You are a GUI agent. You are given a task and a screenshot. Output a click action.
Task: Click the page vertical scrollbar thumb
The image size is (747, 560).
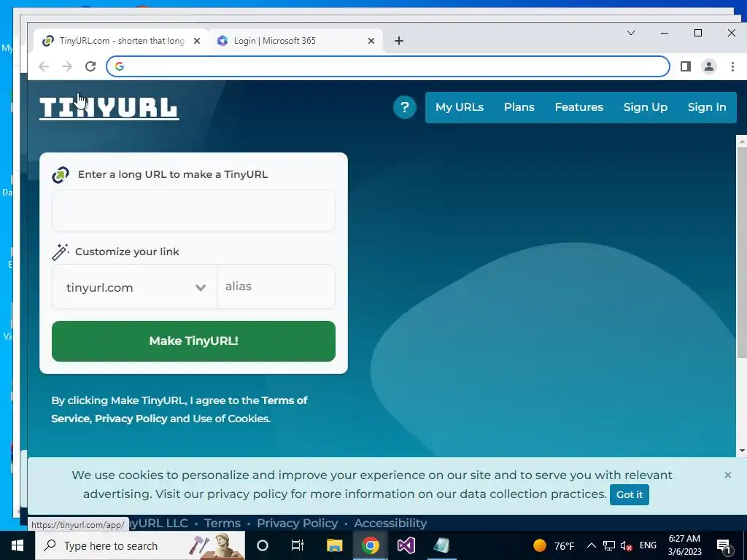[742, 252]
